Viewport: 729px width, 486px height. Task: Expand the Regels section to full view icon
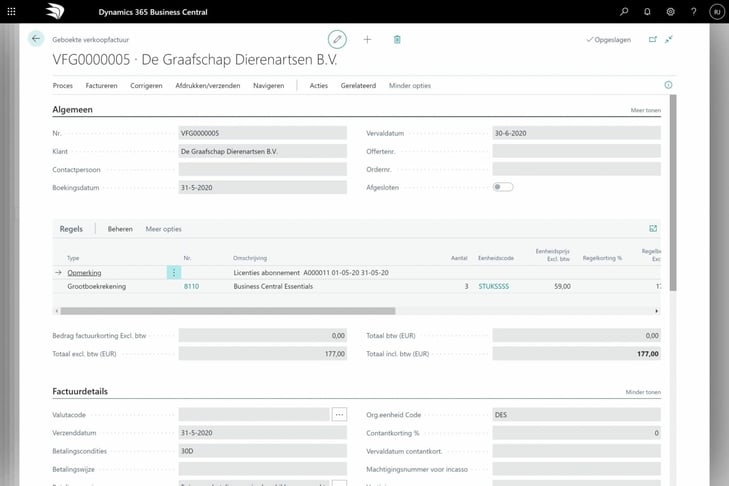click(x=653, y=228)
